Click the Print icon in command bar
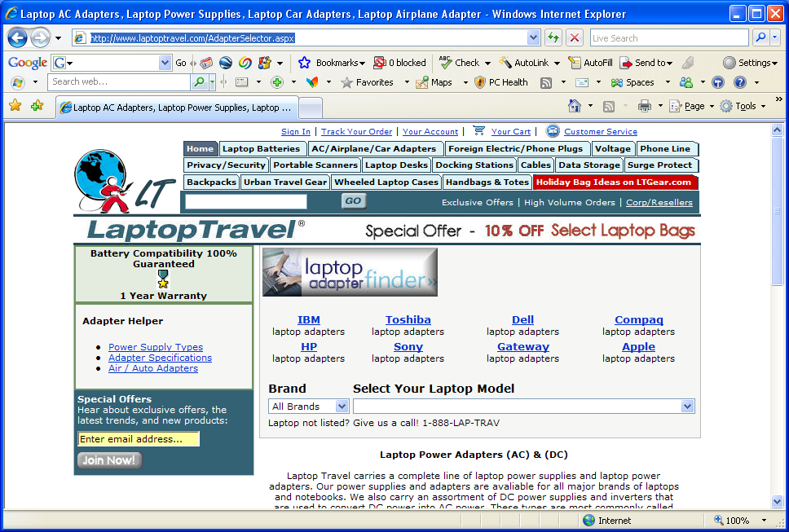The width and height of the screenshot is (789, 532). (644, 106)
